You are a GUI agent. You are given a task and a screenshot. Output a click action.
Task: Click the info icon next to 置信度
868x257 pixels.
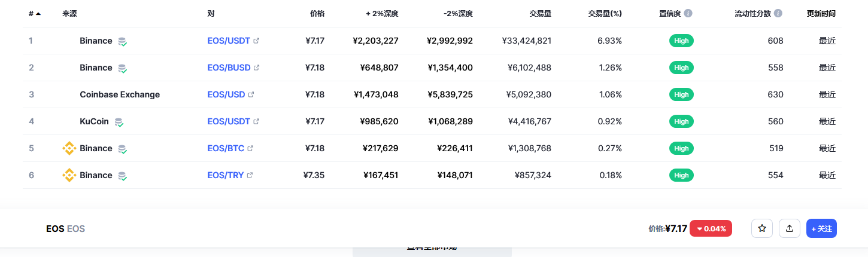click(x=688, y=13)
